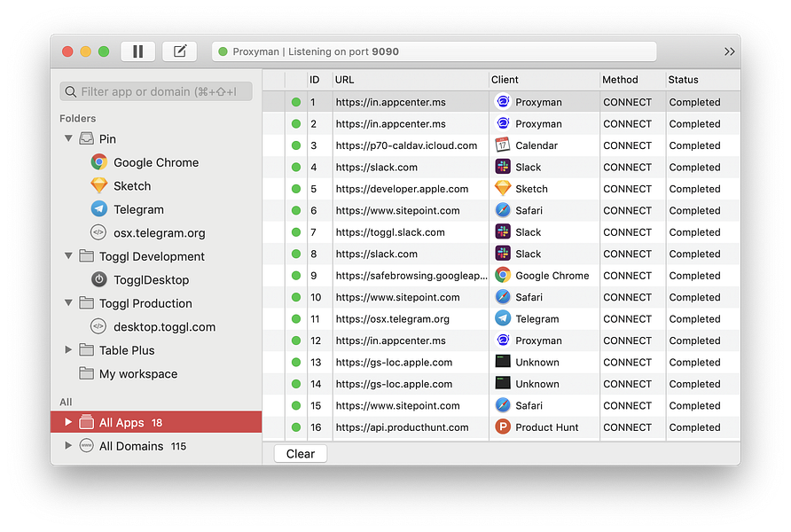Expand the Table Plus folder
This screenshot has width=791, height=532.
[x=68, y=349]
